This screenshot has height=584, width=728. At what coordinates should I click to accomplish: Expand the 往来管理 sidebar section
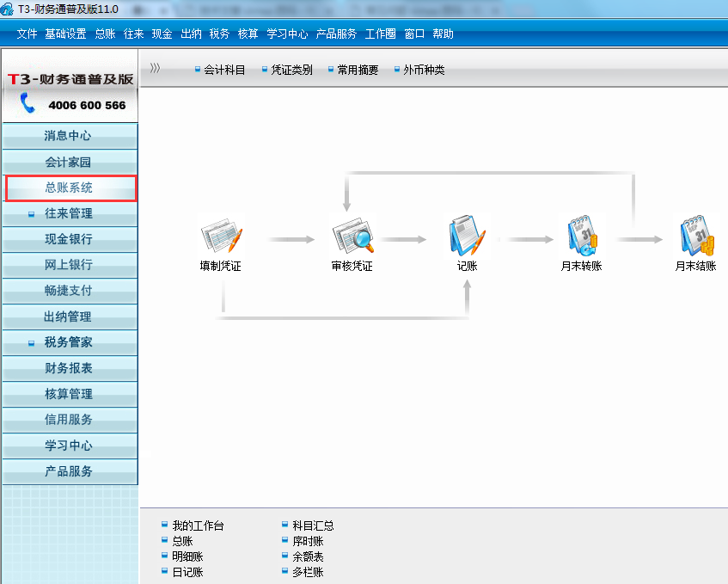point(69,213)
